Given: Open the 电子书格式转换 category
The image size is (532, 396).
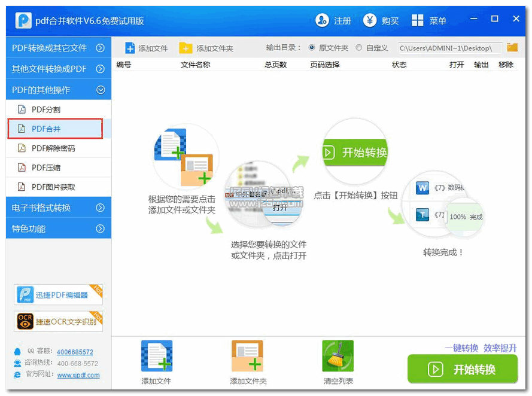Looking at the screenshot, I should coord(59,208).
